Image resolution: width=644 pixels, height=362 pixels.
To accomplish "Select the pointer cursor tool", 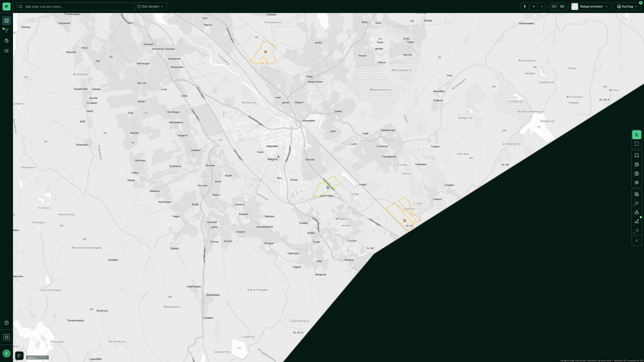I will pyautogui.click(x=636, y=135).
